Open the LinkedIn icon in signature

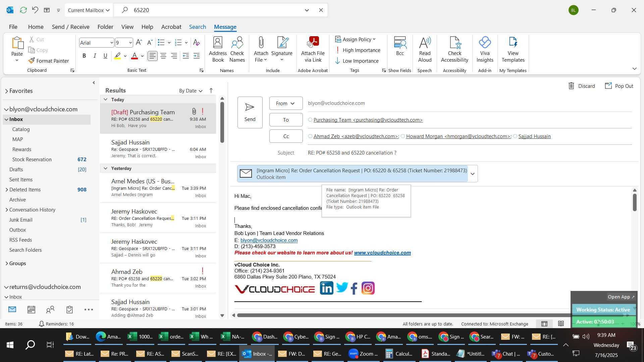[x=326, y=288]
